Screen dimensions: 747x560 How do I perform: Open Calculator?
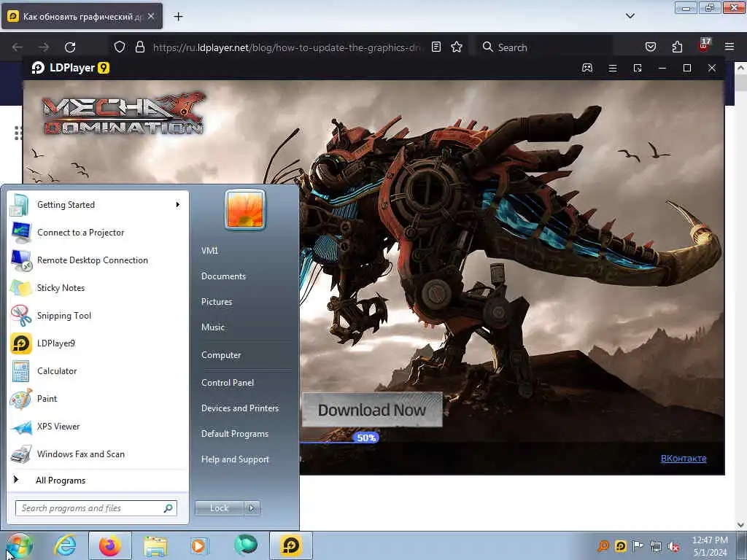coord(98,371)
